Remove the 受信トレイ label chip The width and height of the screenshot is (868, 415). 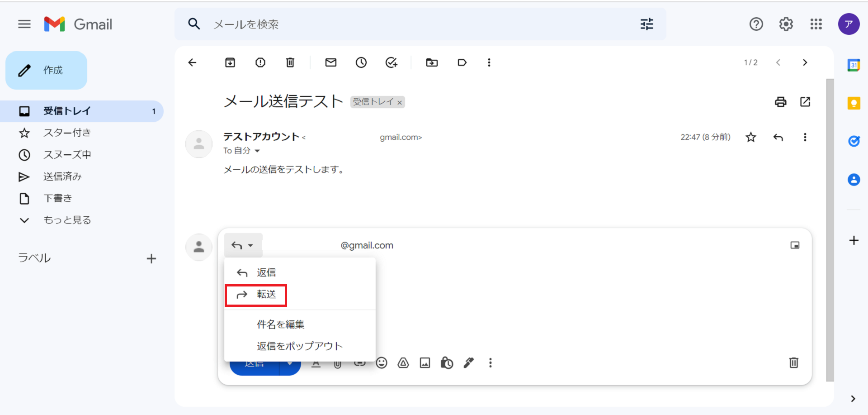point(400,103)
